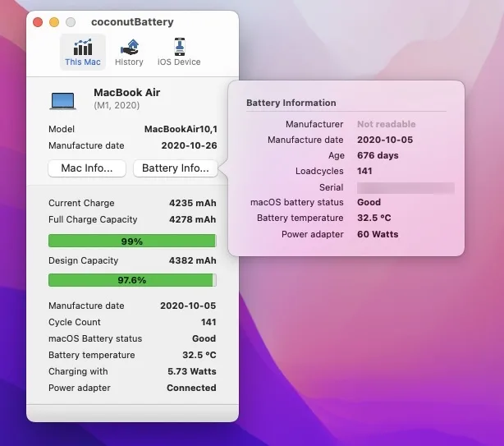Minimize coconutBattery with the yellow button
Viewport: 504px width, 446px height.
click(54, 22)
